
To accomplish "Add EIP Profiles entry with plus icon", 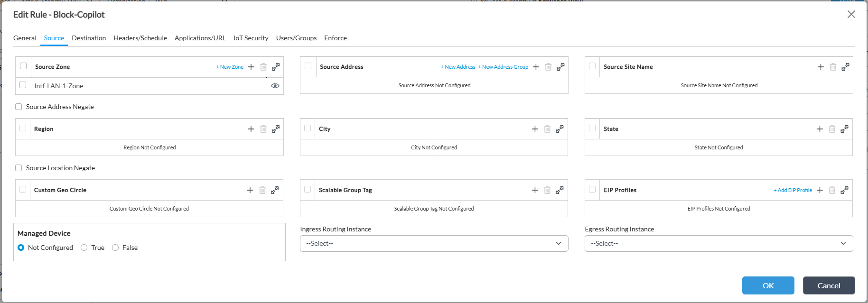I will [820, 190].
